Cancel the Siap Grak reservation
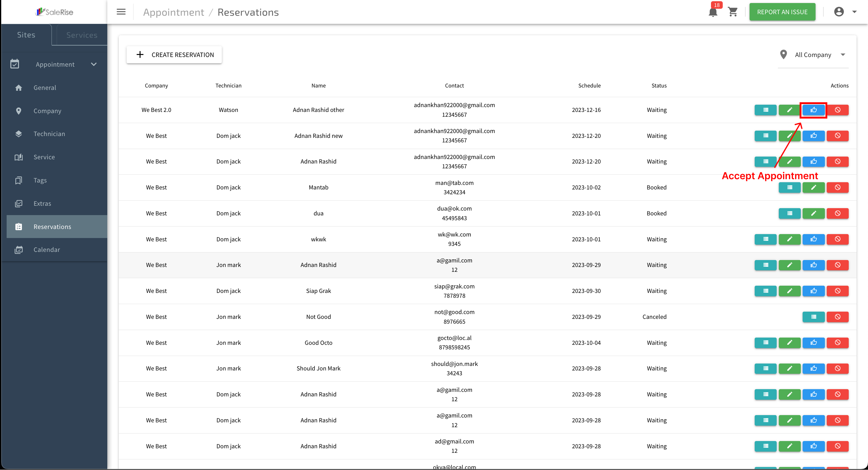Screen dimensions: 868x470 tap(837, 291)
